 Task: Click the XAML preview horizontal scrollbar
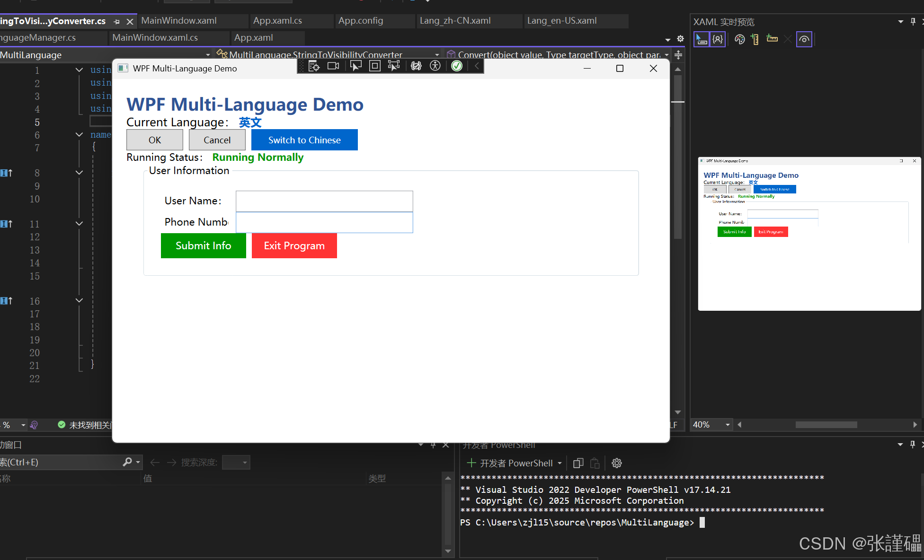tap(826, 425)
